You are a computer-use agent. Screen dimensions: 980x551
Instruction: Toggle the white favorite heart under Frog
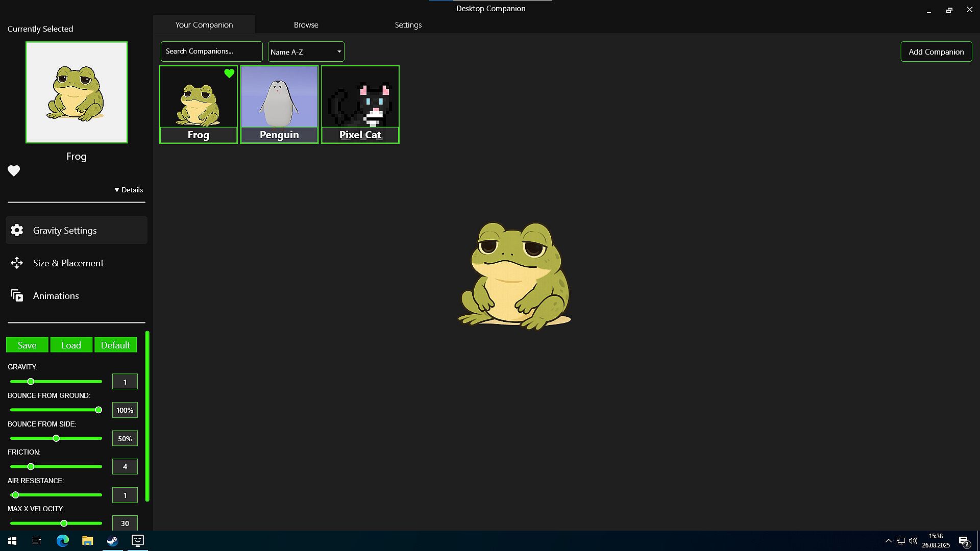click(14, 171)
